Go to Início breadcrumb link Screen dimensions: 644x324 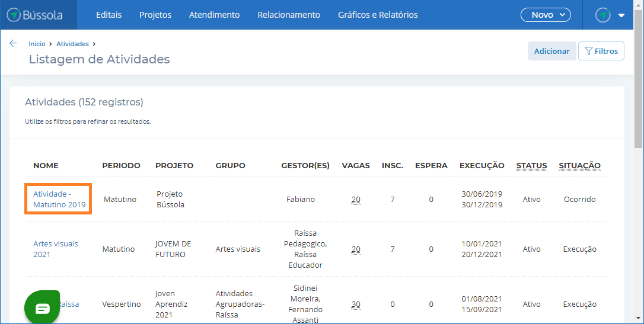point(37,44)
